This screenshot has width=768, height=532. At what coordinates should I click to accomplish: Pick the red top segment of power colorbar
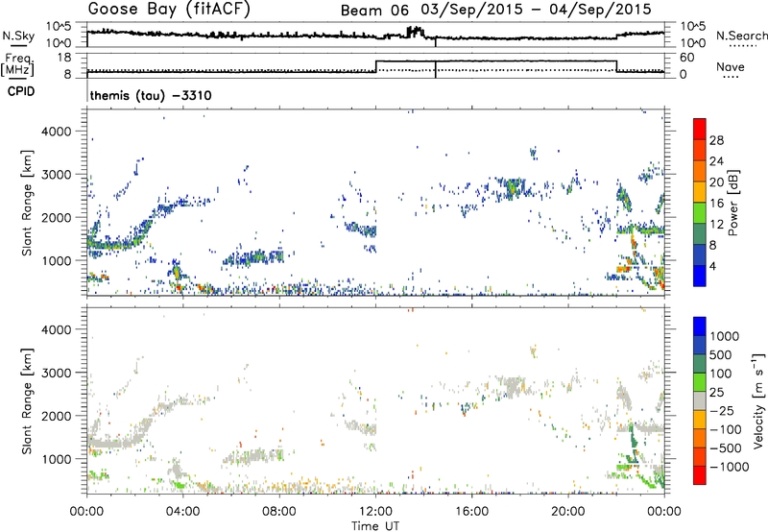click(x=700, y=129)
